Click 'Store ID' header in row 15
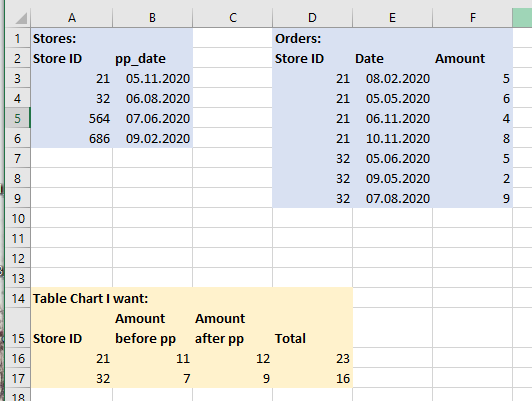The height and width of the screenshot is (401, 532). (x=72, y=328)
